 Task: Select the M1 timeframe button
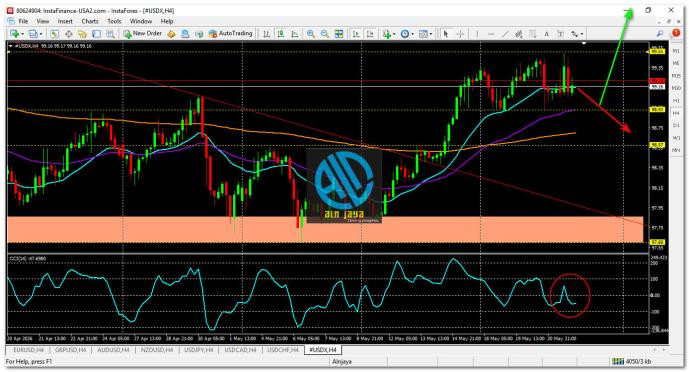[x=676, y=51]
